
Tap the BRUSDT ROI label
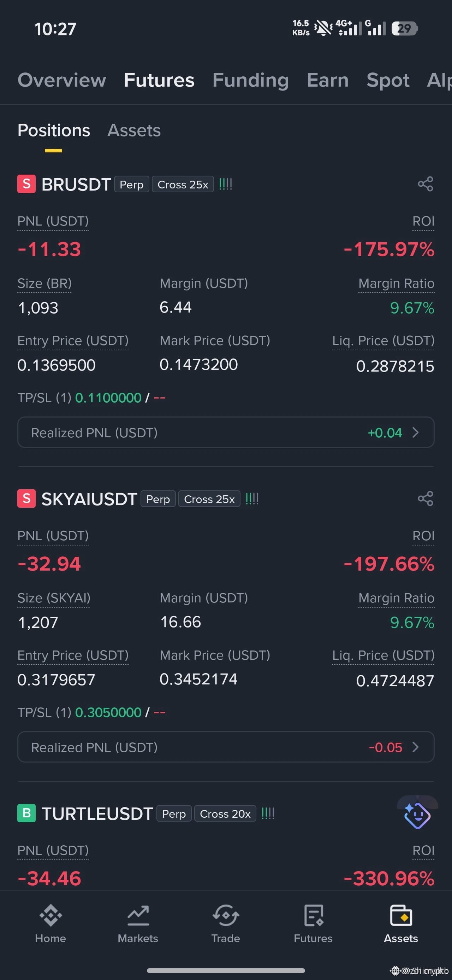(423, 221)
